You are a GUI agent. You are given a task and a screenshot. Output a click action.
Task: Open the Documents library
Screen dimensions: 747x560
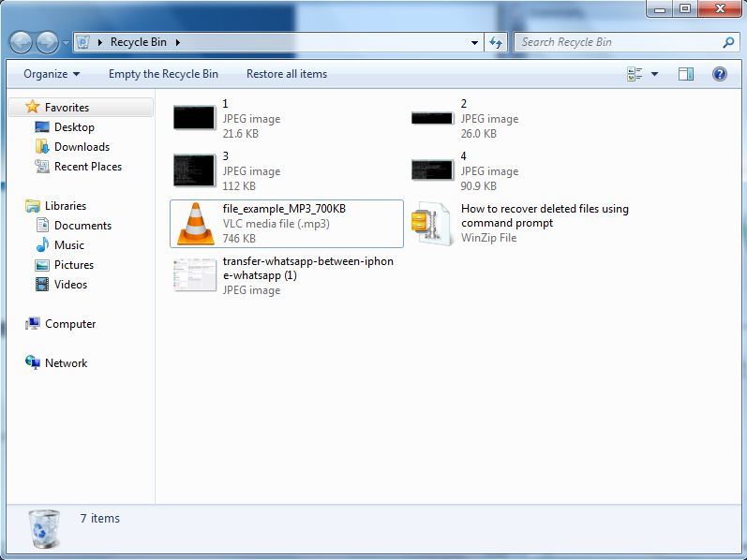pyautogui.click(x=82, y=226)
